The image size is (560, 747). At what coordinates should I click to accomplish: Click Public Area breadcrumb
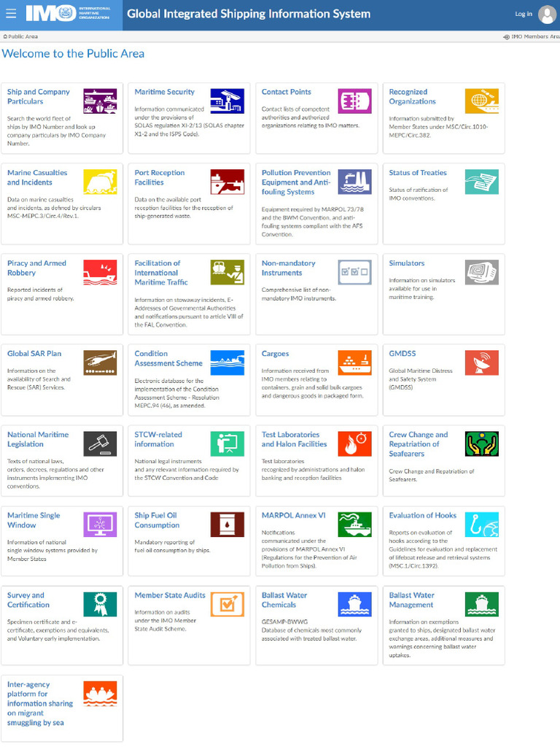(x=20, y=36)
